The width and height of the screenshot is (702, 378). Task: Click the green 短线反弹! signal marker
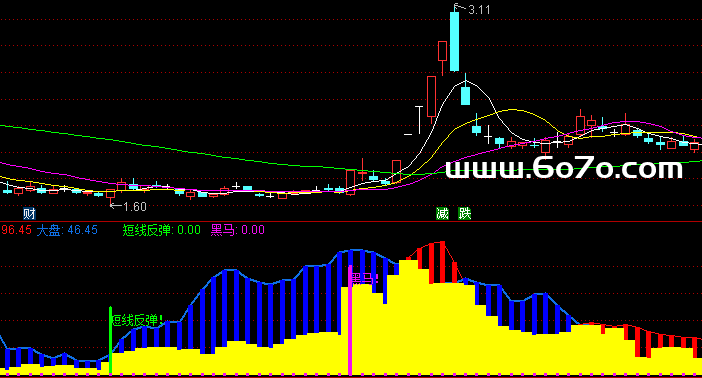coord(137,320)
